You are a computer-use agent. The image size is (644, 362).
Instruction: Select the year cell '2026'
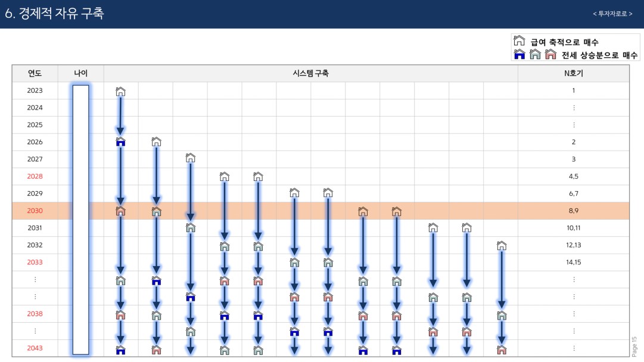pyautogui.click(x=35, y=142)
